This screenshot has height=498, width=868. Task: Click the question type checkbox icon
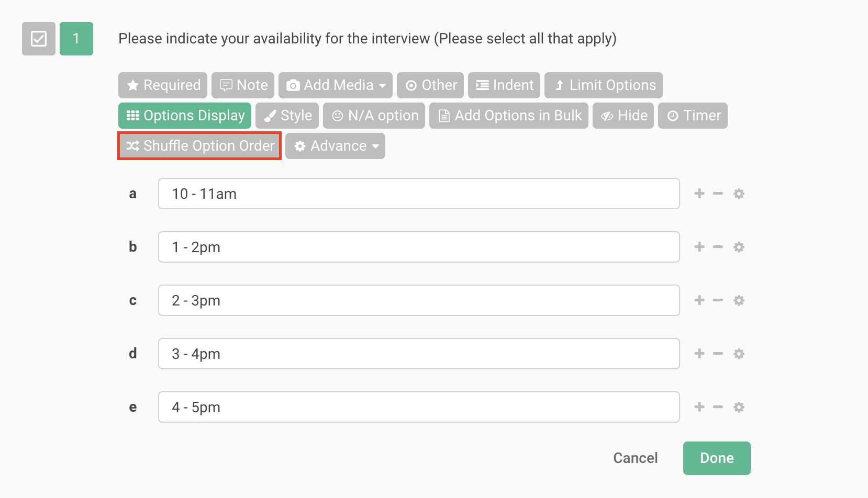click(38, 38)
